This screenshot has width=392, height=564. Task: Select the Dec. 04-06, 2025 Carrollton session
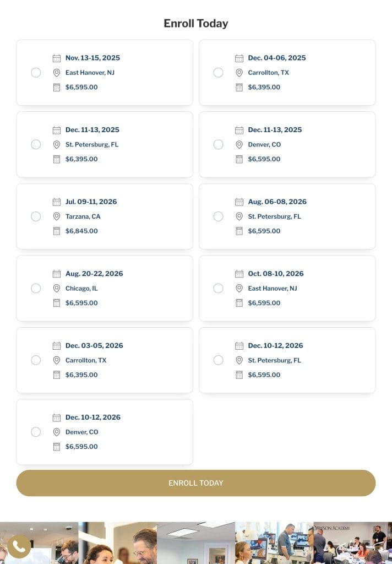(219, 73)
